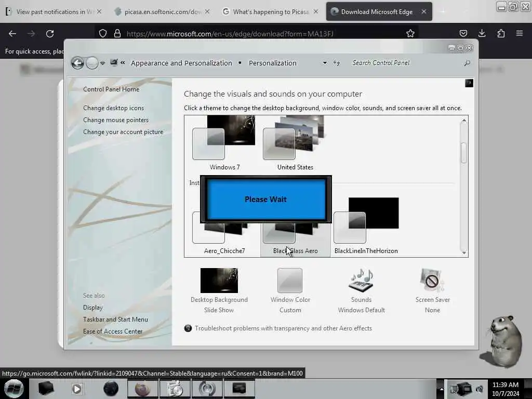The image size is (532, 399).
Task: Show site security lock info
Action: point(117,33)
